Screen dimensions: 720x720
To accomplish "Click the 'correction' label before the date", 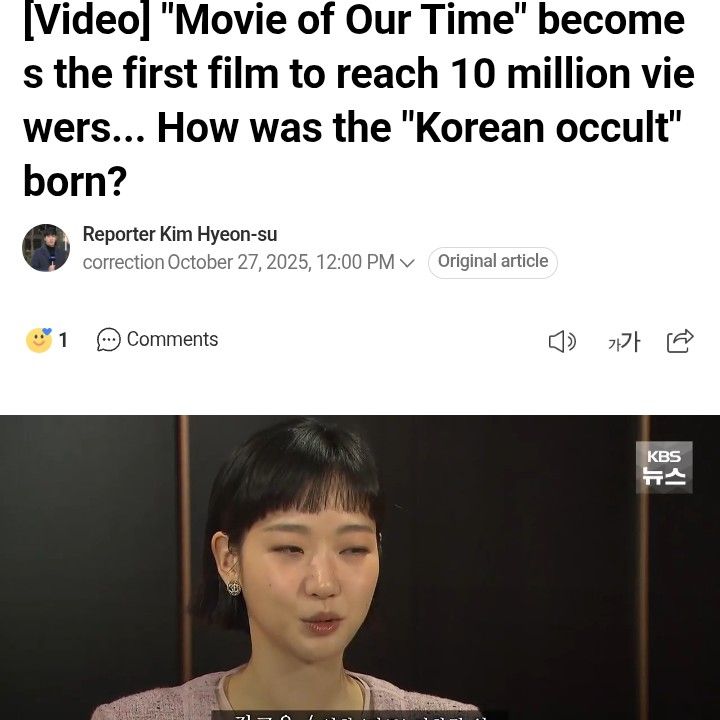I will [x=124, y=263].
